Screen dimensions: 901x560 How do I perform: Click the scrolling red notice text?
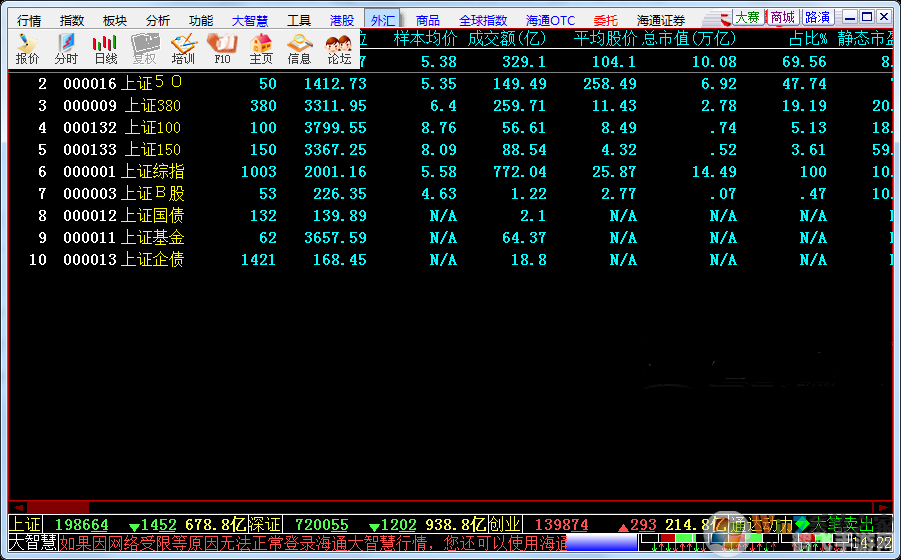(312, 543)
